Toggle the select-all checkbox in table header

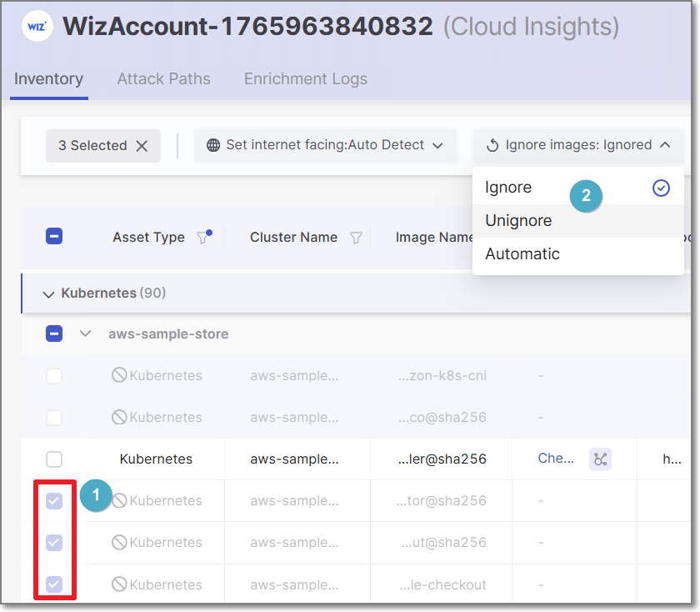(54, 237)
